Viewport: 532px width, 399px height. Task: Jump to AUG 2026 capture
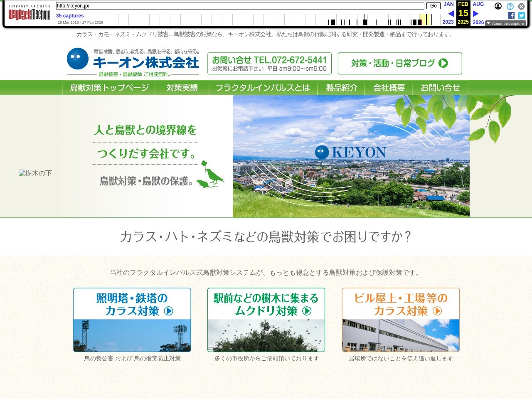(478, 13)
